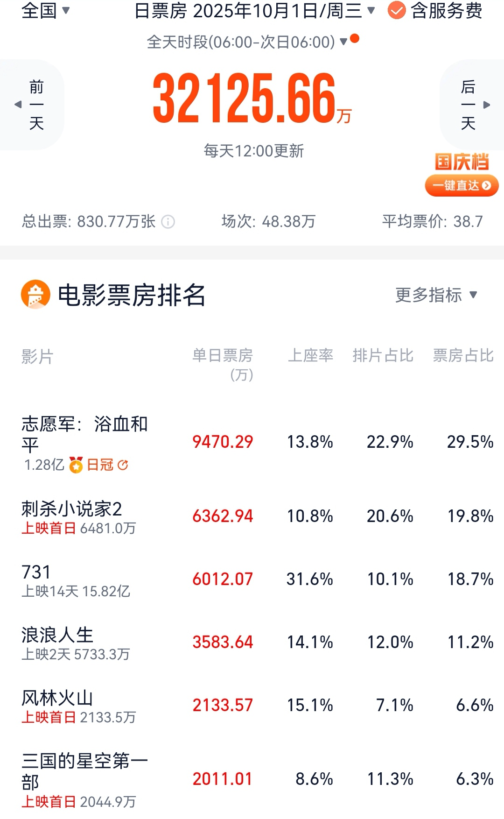Screen dimensions: 504x819
Task: Select the 上座率 column header
Action: tap(310, 356)
